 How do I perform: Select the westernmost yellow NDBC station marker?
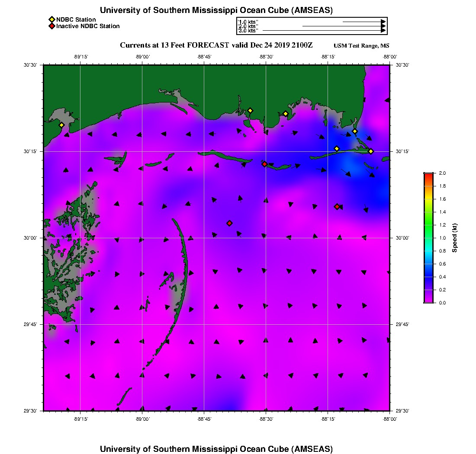pyautogui.click(x=61, y=125)
